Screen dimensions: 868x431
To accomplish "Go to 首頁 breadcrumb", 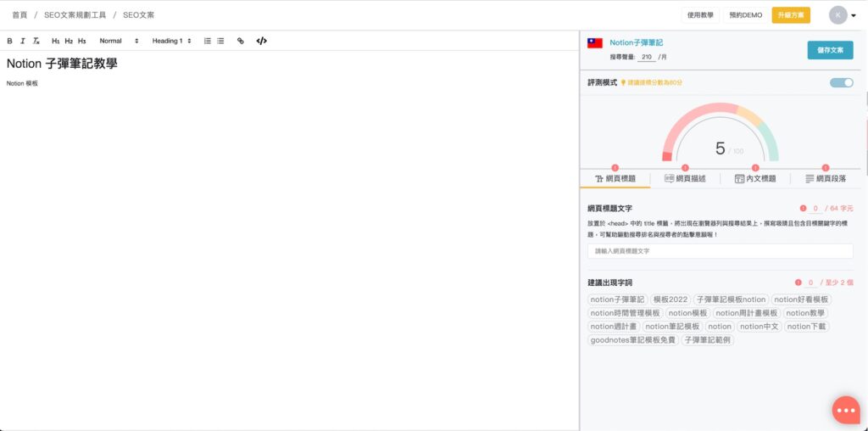I will (19, 15).
